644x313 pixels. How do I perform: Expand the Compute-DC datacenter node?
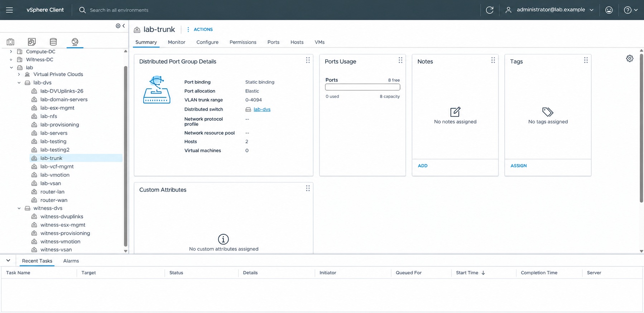(x=11, y=52)
